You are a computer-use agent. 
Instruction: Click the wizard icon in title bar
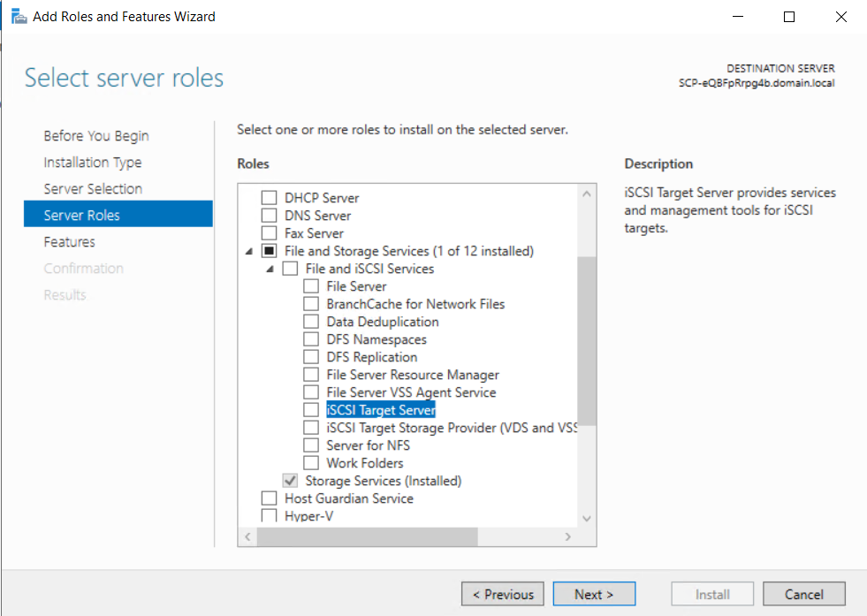point(19,17)
